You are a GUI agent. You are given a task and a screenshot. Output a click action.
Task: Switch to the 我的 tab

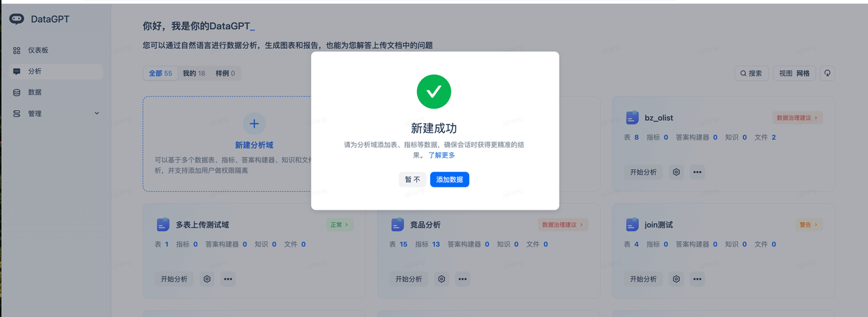194,73
